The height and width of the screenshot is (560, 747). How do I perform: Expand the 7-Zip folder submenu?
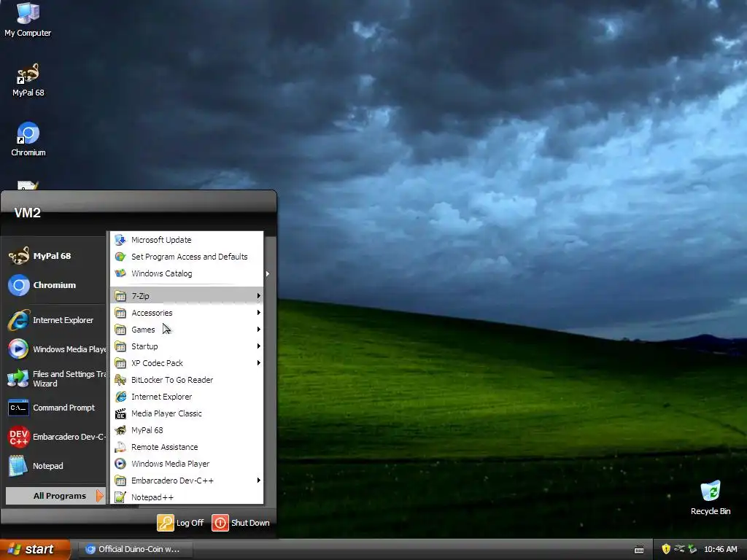(x=187, y=296)
